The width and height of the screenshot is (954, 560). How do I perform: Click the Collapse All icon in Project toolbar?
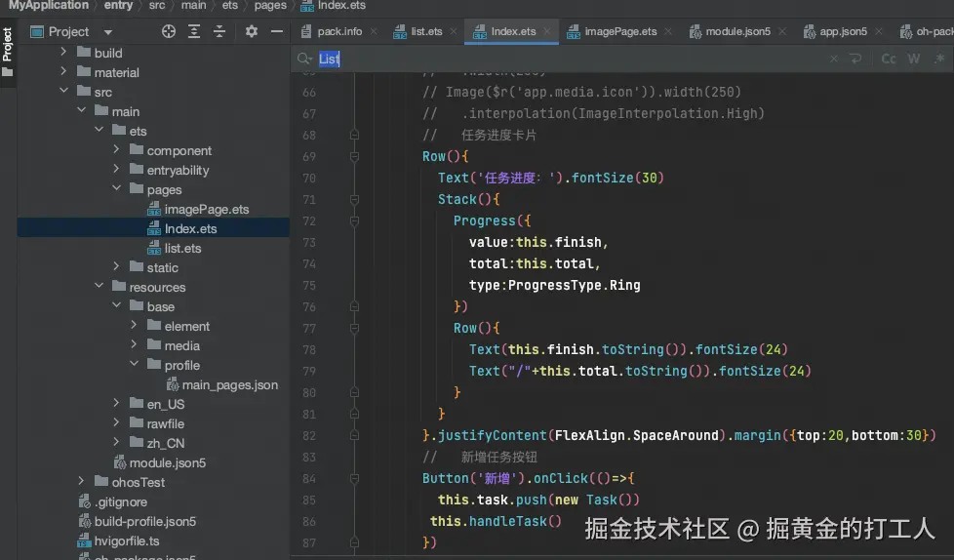click(219, 31)
